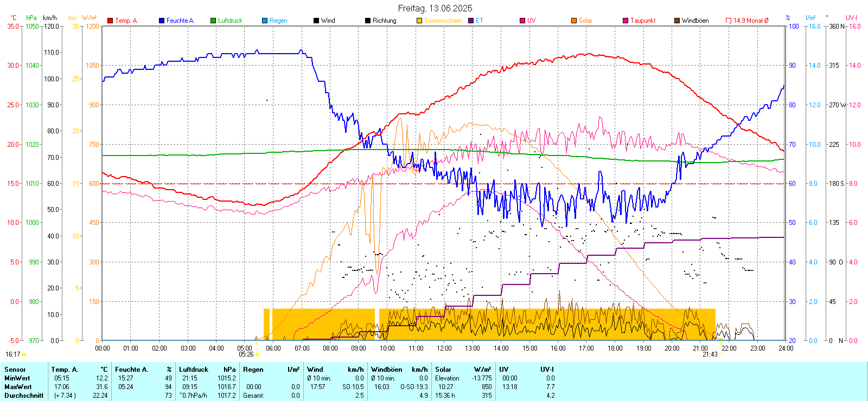868x401 pixels.
Task: Click the yellow Sonnenschein legend square
Action: (x=419, y=21)
